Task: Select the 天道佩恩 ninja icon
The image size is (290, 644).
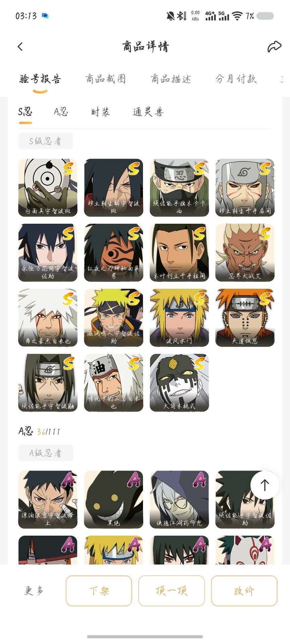Action: pyautogui.click(x=245, y=318)
